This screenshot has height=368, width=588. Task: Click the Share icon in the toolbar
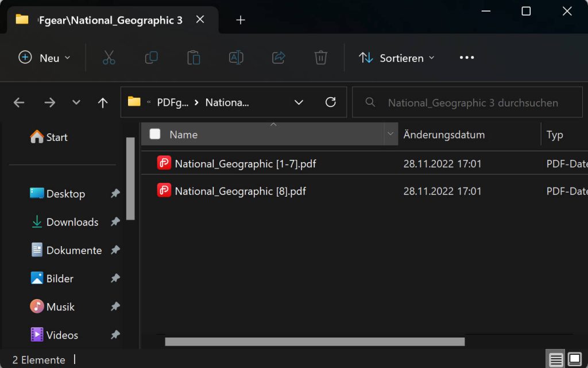tap(278, 57)
